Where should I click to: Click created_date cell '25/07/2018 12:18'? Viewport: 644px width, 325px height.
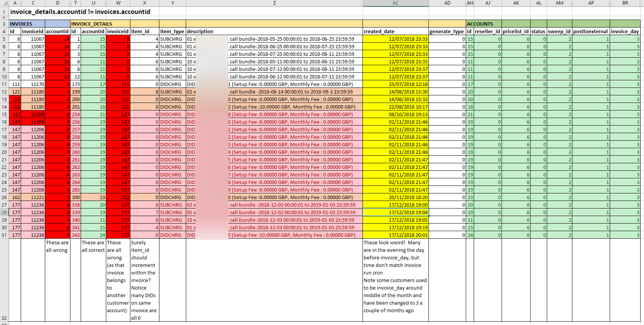[x=396, y=84]
